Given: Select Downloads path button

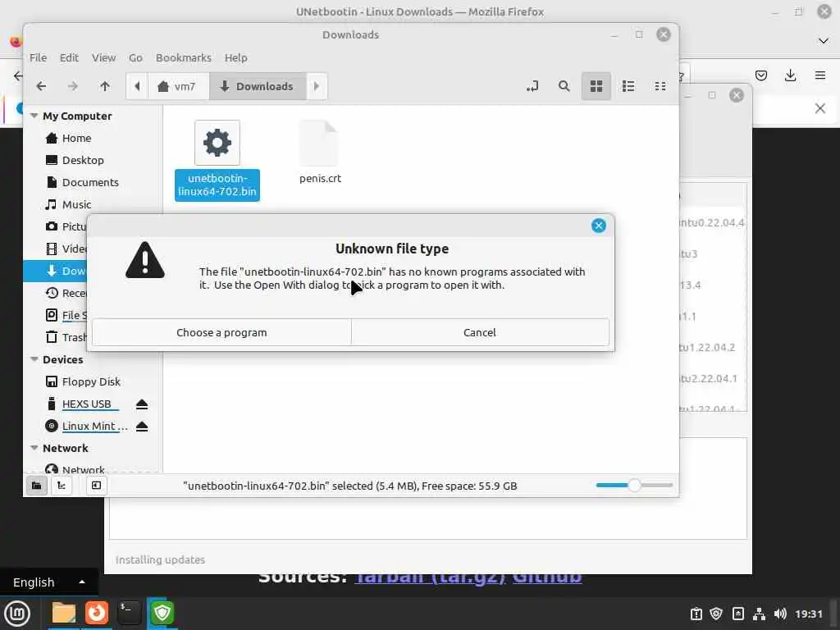Looking at the screenshot, I should [x=258, y=86].
